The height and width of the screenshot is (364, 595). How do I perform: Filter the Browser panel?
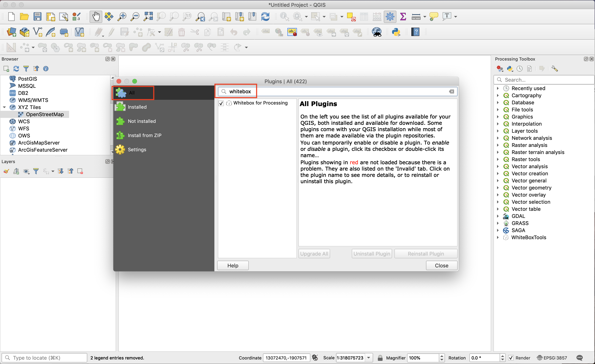(26, 69)
